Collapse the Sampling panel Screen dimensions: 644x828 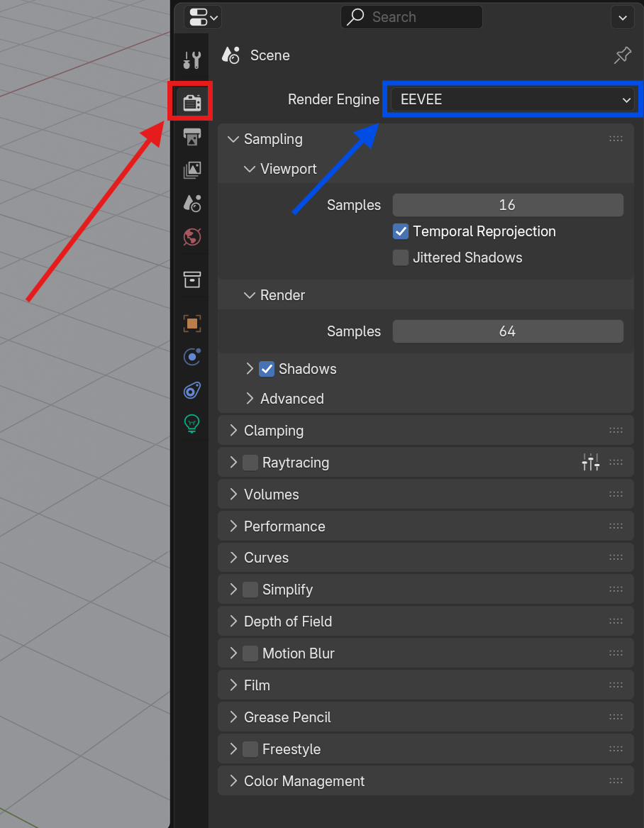point(233,139)
